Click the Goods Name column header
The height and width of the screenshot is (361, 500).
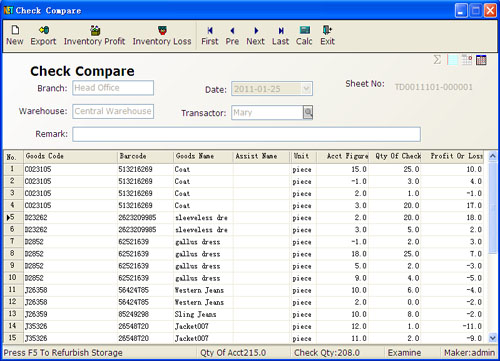pos(203,156)
